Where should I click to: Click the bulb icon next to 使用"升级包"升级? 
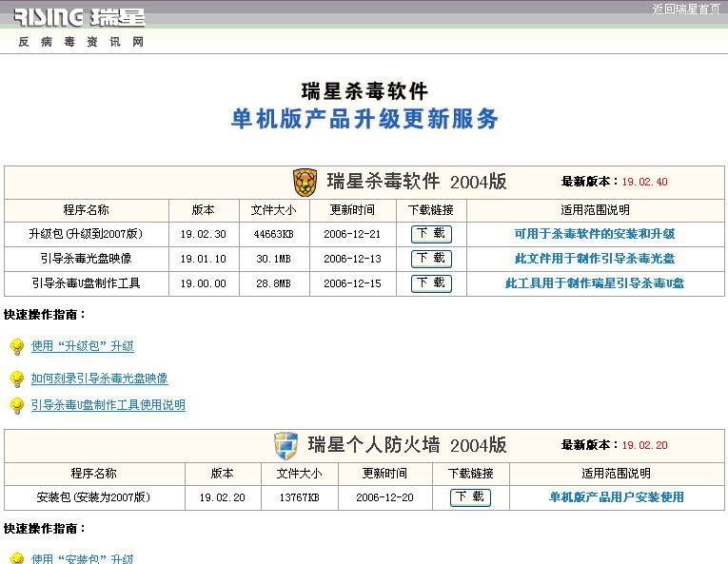tap(17, 346)
